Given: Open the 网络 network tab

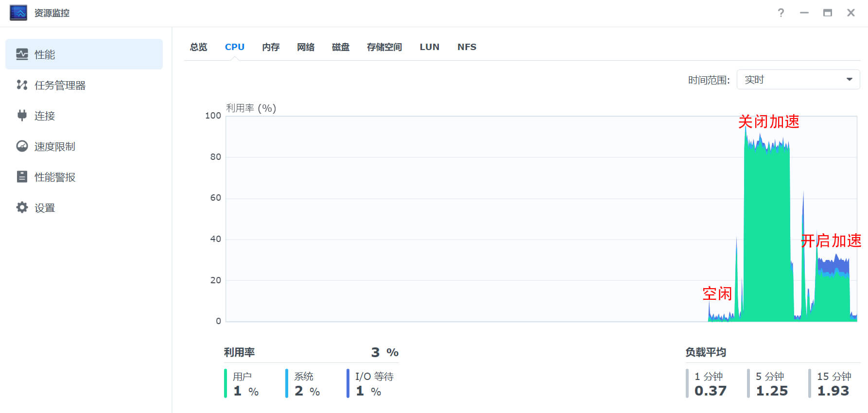Looking at the screenshot, I should pos(306,47).
